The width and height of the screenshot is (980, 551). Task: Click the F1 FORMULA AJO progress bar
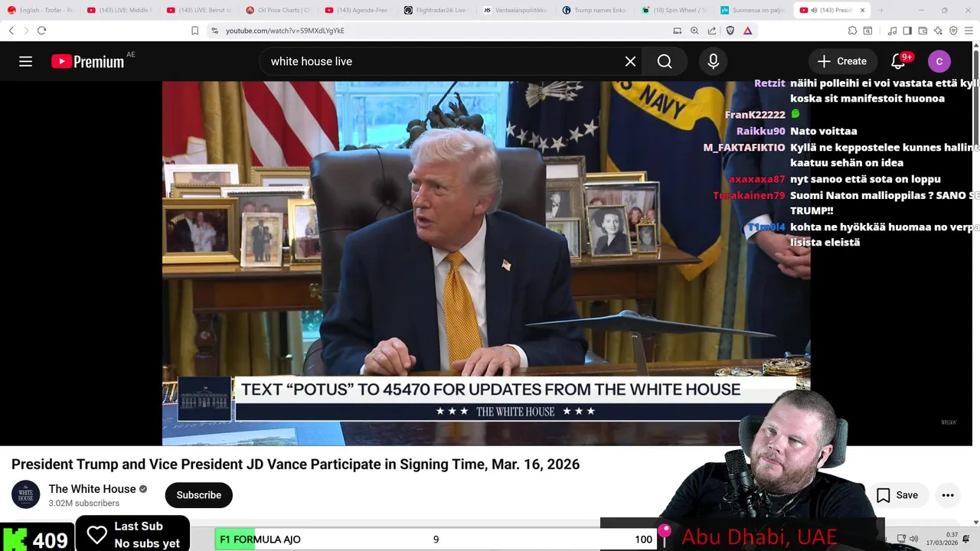[x=435, y=540]
